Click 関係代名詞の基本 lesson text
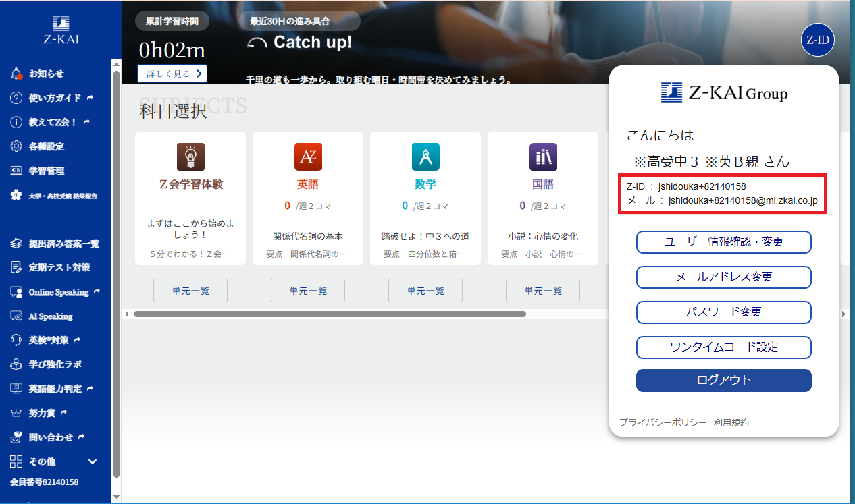The height and width of the screenshot is (504, 855). 308,237
